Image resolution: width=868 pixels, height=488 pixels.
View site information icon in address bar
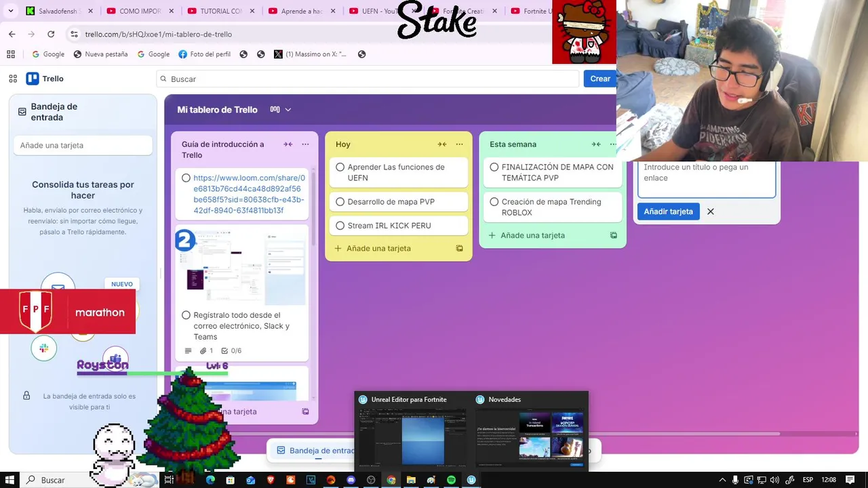(73, 34)
